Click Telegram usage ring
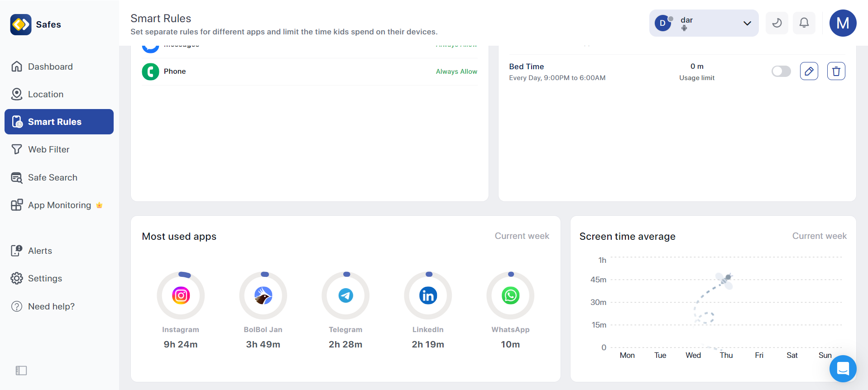Viewport: 868px width, 390px height. point(345,295)
